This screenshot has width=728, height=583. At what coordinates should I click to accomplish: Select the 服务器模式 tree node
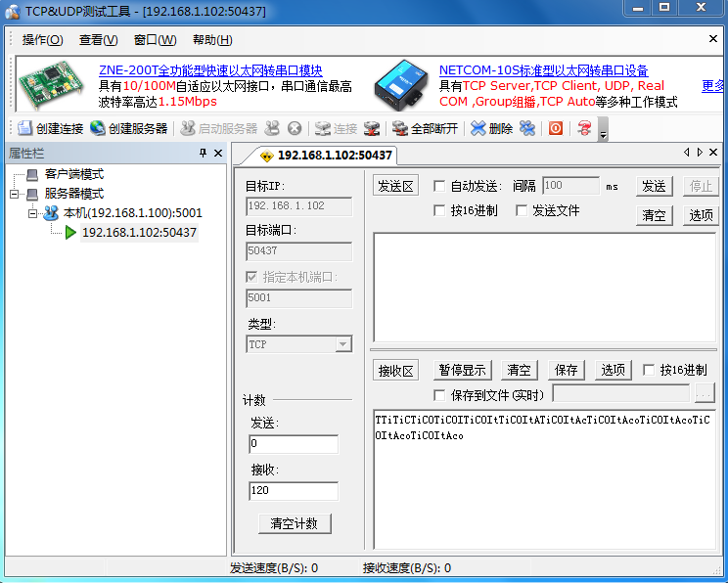(x=73, y=193)
